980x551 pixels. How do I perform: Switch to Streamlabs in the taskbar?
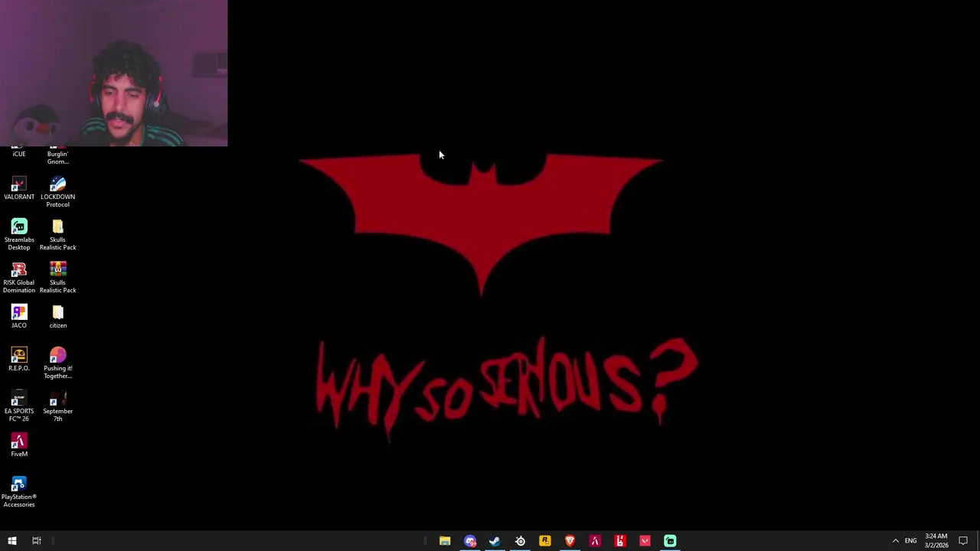pos(670,541)
